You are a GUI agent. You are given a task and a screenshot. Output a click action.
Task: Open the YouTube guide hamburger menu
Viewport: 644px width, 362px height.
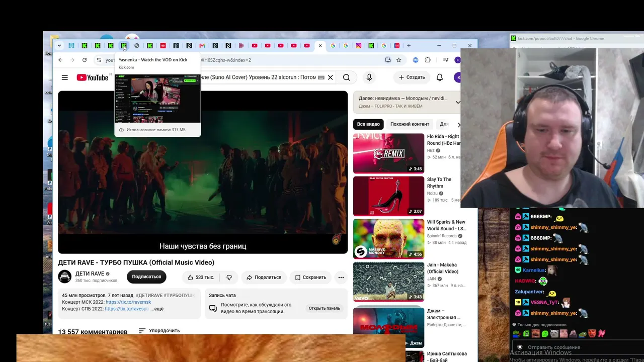coord(64,77)
